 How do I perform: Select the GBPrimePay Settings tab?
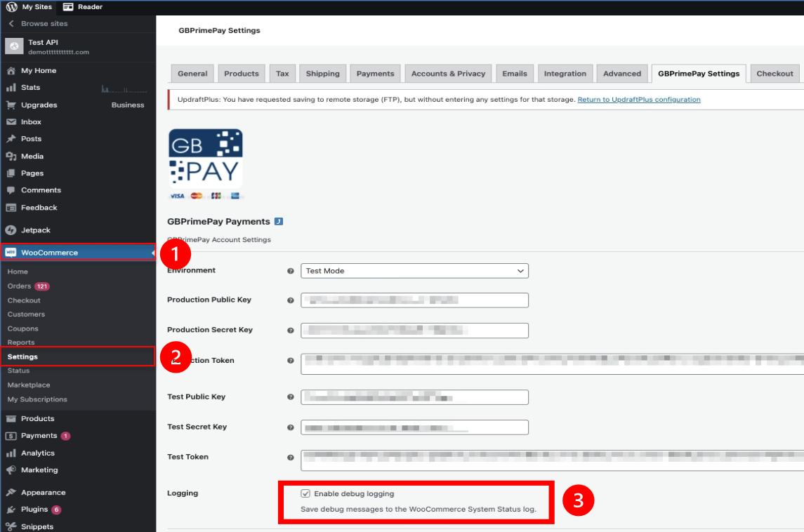point(699,73)
